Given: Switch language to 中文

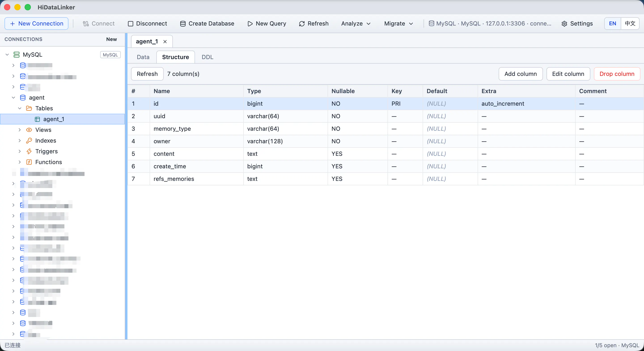Looking at the screenshot, I should pos(630,24).
